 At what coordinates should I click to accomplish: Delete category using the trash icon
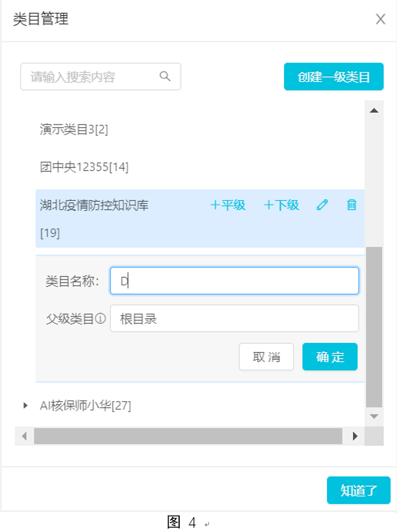point(352,205)
